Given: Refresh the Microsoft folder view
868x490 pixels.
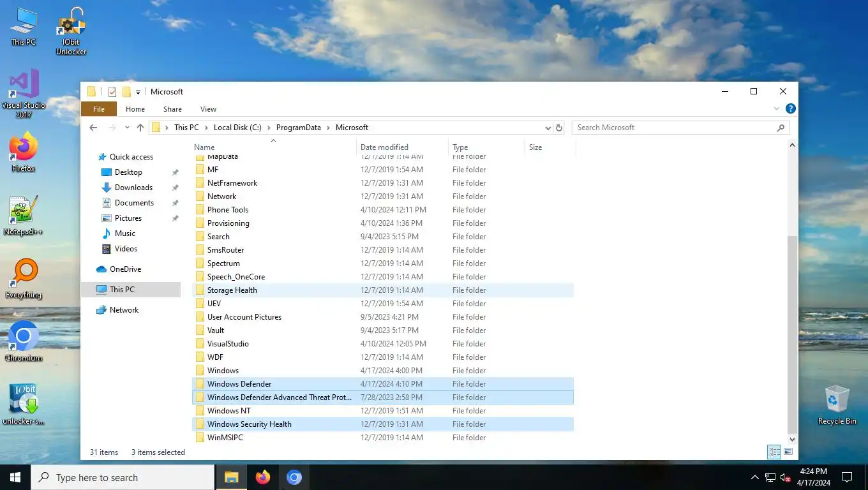Looking at the screenshot, I should [559, 128].
